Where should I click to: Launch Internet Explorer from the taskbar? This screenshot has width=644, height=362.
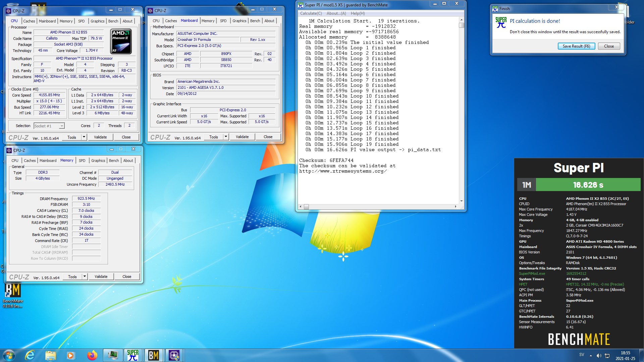(30, 355)
